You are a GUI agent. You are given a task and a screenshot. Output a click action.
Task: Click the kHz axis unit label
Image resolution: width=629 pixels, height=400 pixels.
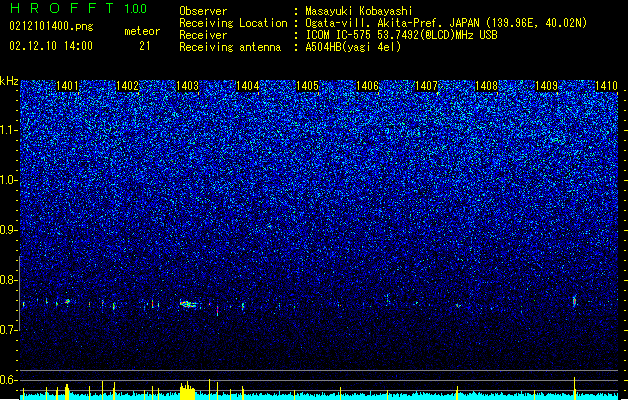9,81
